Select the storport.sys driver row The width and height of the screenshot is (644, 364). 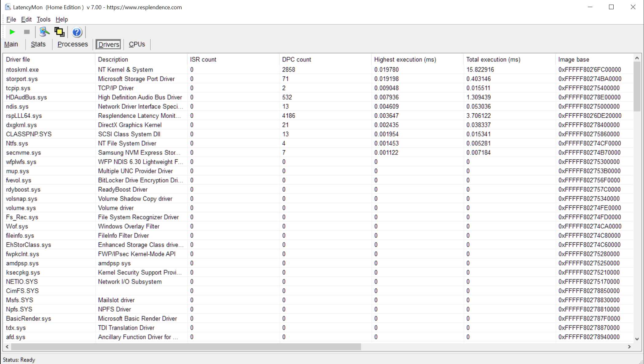point(318,79)
